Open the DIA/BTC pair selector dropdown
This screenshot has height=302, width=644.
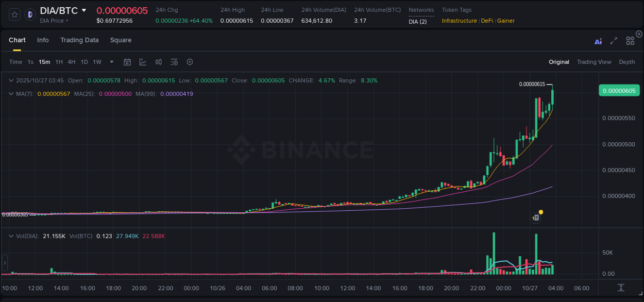tap(84, 10)
